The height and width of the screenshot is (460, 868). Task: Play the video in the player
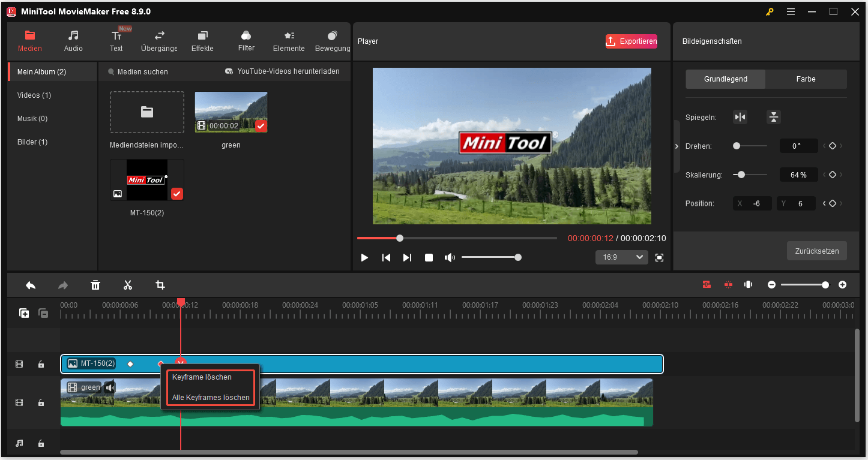[x=364, y=257]
